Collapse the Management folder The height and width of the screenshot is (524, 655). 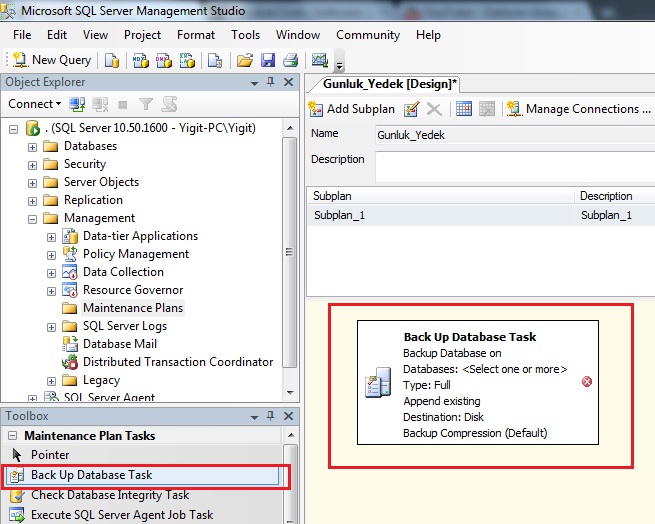click(32, 219)
